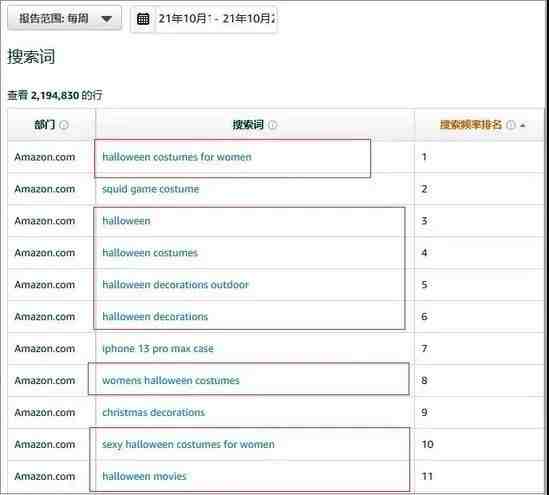Expand the 报告范围: 每周 dropdown

pyautogui.click(x=64, y=18)
